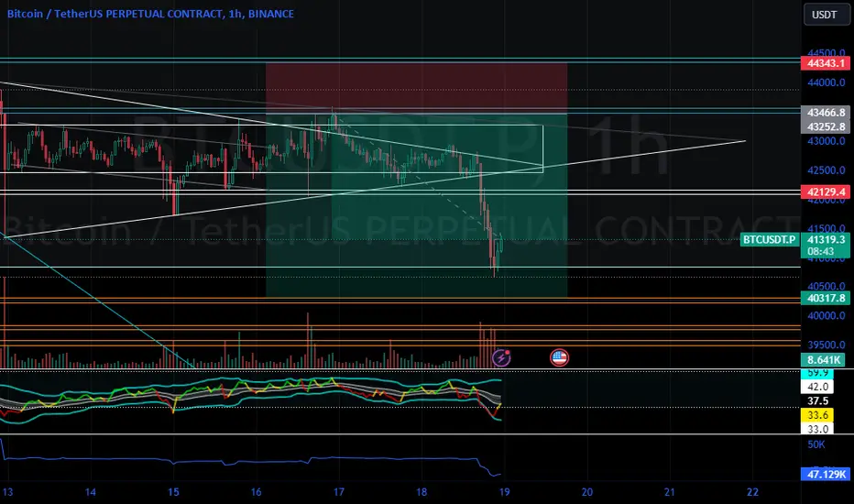
Task: Click the cyan indicator value 59.9
Action: pos(817,373)
